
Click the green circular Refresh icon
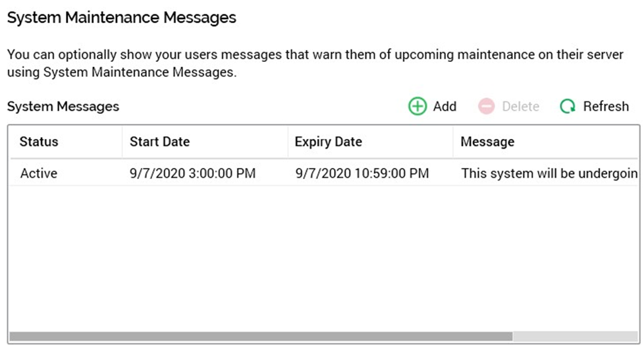[x=568, y=106]
